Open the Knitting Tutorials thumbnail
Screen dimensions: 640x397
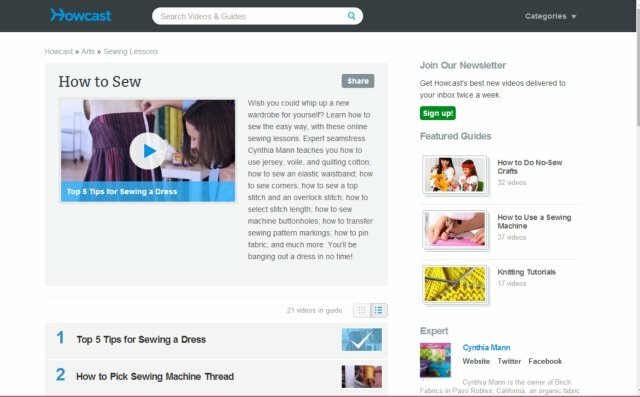[455, 284]
